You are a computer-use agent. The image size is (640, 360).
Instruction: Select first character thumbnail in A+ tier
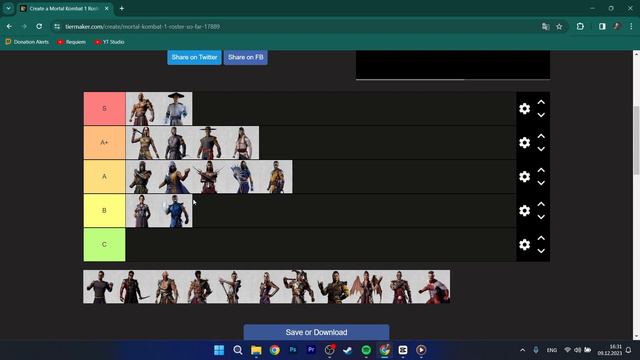142,142
